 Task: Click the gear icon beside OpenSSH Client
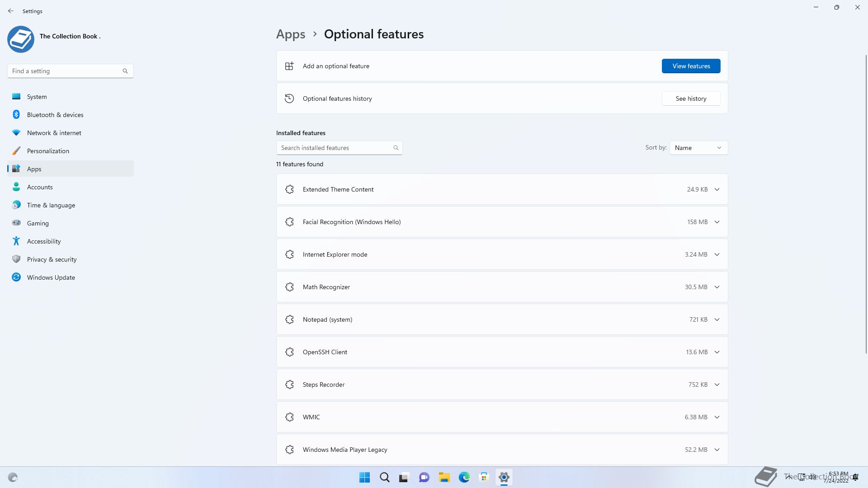[290, 352]
